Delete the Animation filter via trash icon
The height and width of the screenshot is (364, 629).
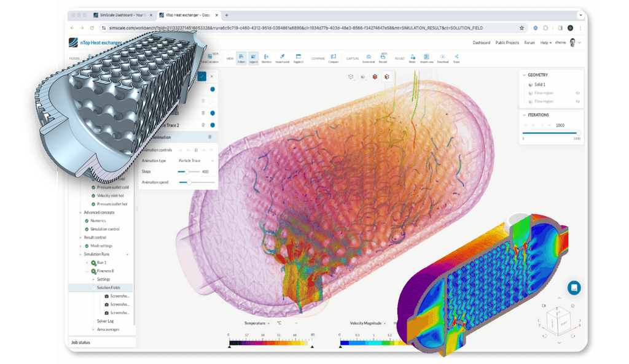coord(210,137)
